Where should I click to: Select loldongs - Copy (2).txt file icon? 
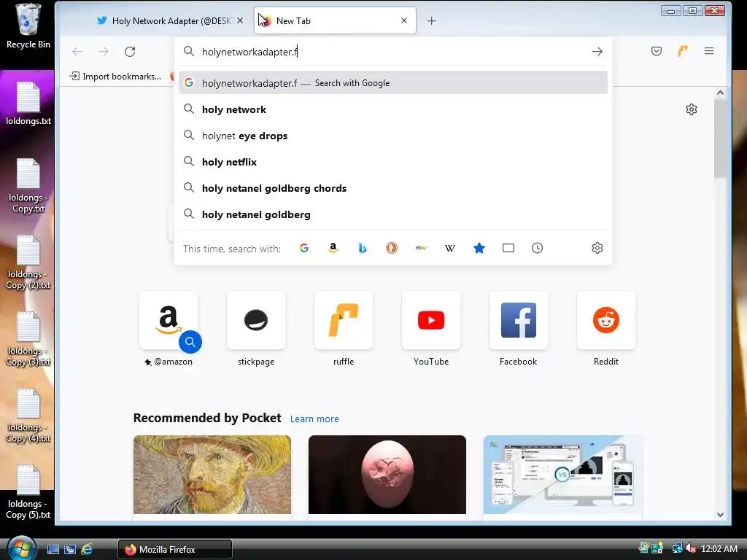point(28,262)
